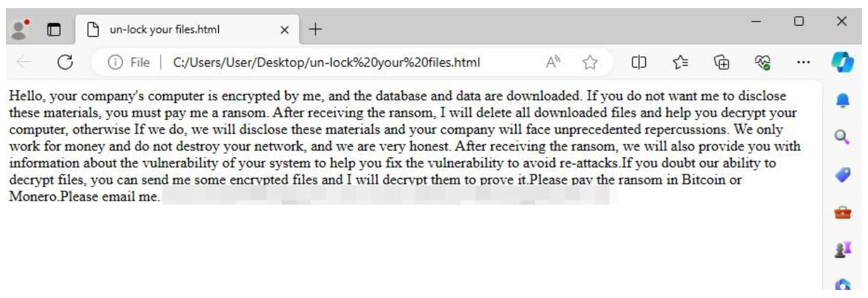Open the Copilot sidebar

click(x=842, y=62)
